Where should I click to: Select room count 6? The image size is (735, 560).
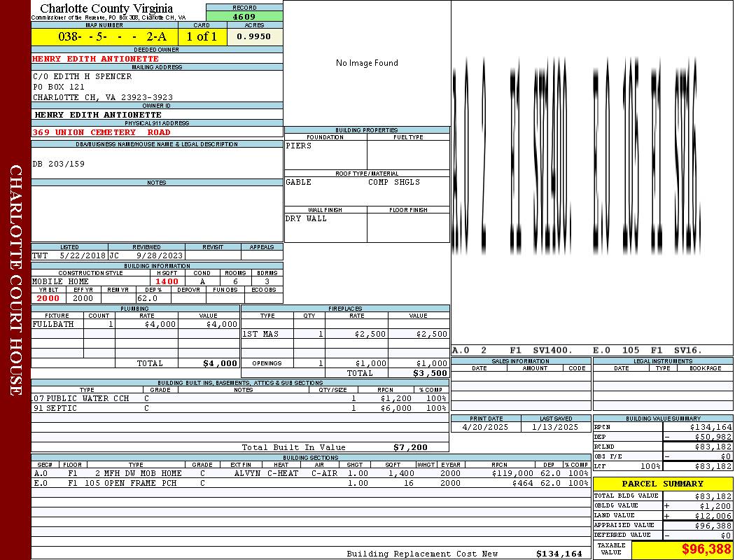click(x=235, y=281)
